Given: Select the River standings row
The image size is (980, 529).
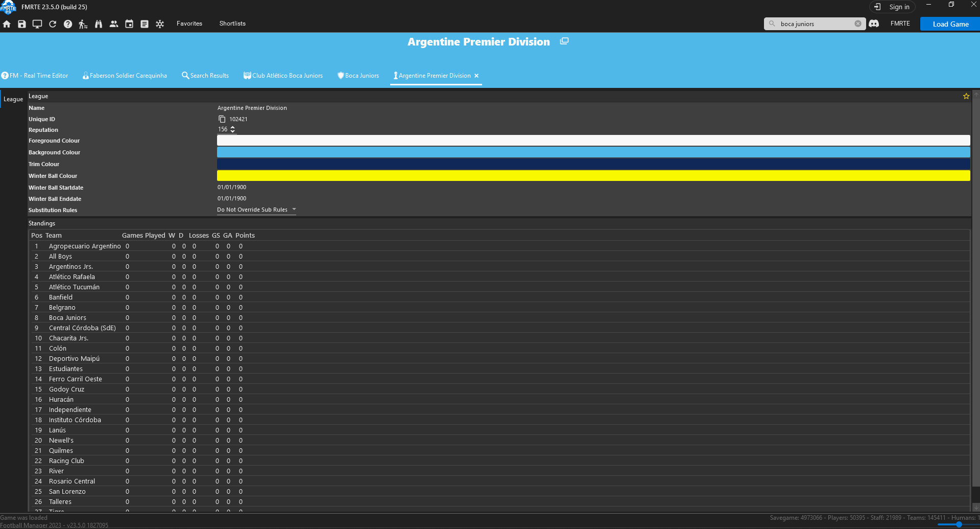Looking at the screenshot, I should (x=499, y=471).
